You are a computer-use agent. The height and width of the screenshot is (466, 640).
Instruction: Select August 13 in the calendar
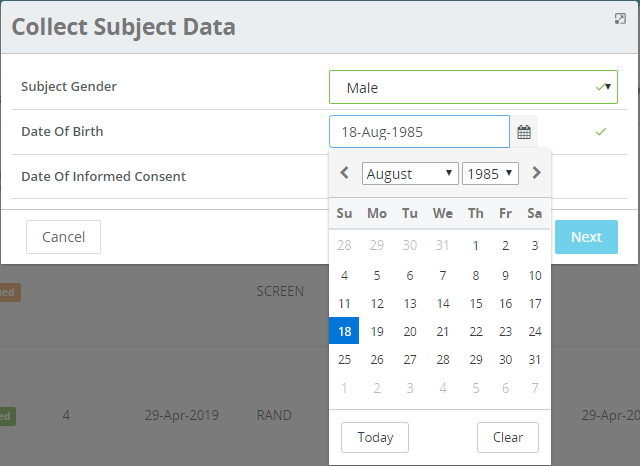coord(410,304)
